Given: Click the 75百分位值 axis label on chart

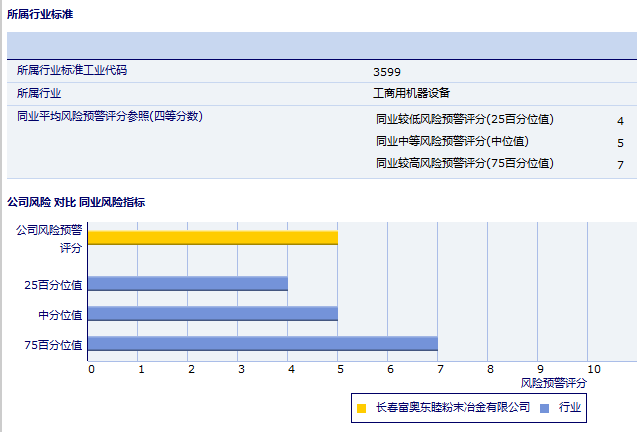Looking at the screenshot, I should tap(54, 344).
